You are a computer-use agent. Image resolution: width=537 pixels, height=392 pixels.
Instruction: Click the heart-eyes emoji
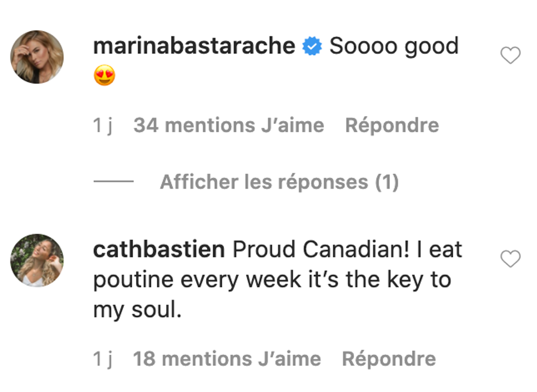[x=104, y=76]
